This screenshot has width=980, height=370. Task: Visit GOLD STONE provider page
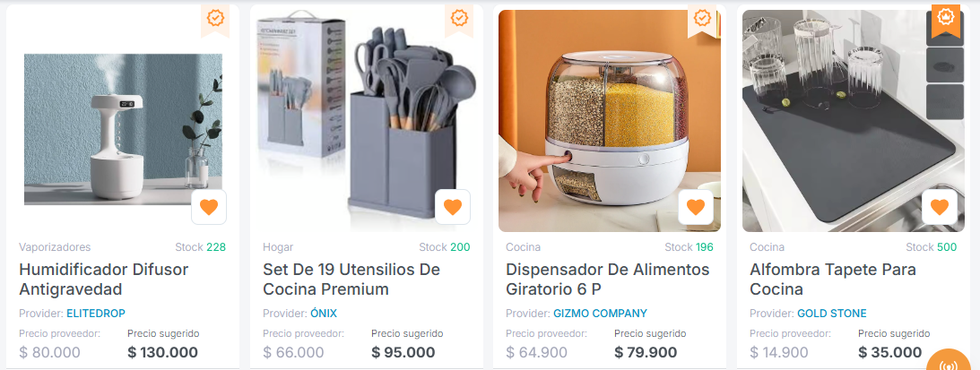coord(832,314)
